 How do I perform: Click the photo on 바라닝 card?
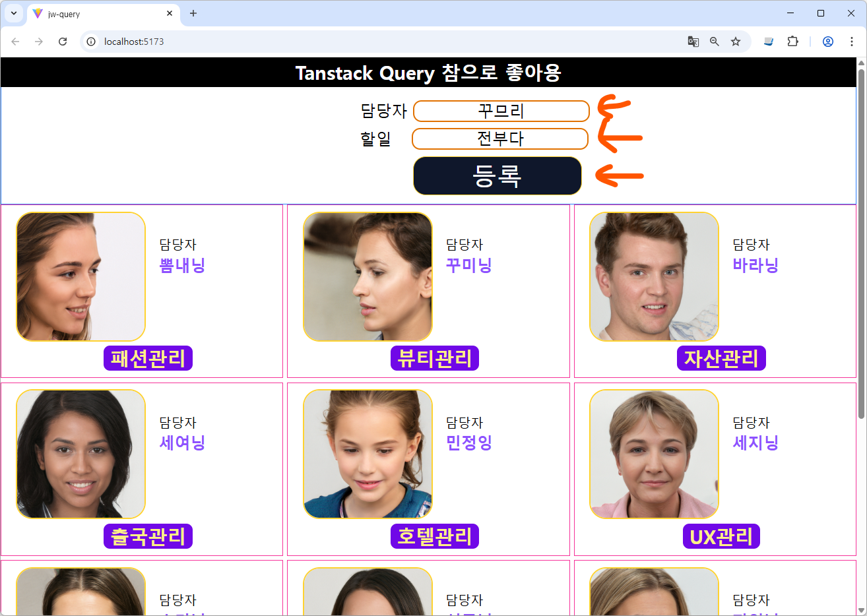pyautogui.click(x=654, y=276)
